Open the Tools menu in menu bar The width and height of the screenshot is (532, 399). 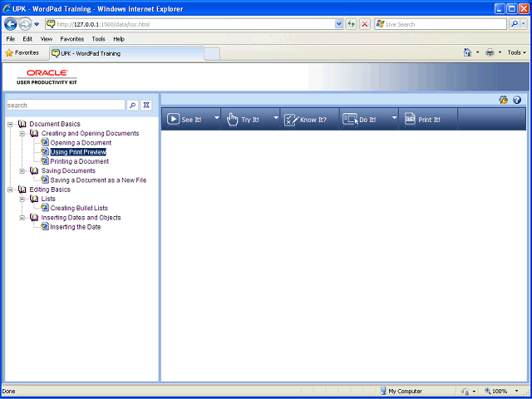point(98,39)
